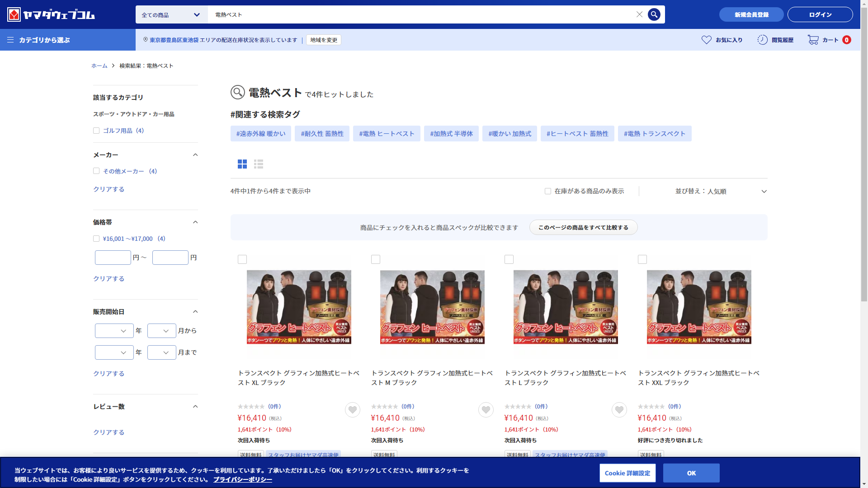Open the 全ての商品 category dropdown
The height and width of the screenshot is (488, 868).
[x=171, y=15]
